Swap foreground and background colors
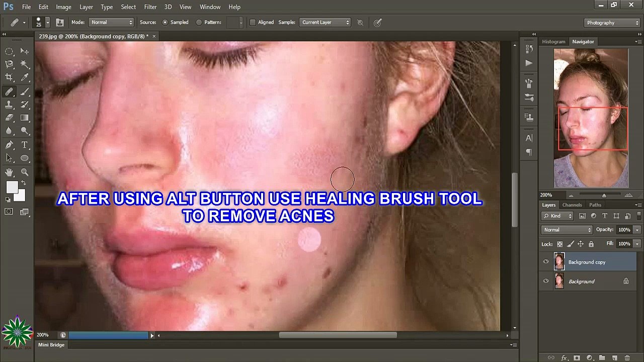The height and width of the screenshot is (362, 644). pyautogui.click(x=23, y=183)
